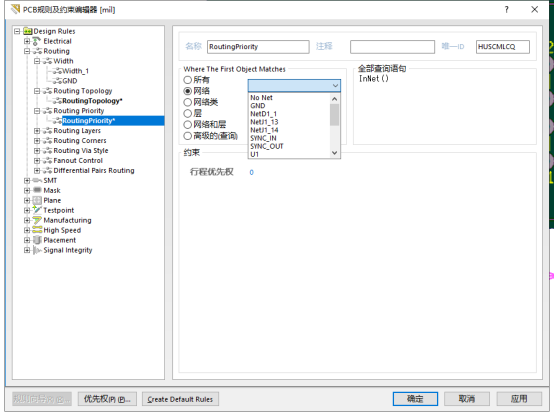
Task: Click the Signal Integrity category icon
Action: pos(37,250)
